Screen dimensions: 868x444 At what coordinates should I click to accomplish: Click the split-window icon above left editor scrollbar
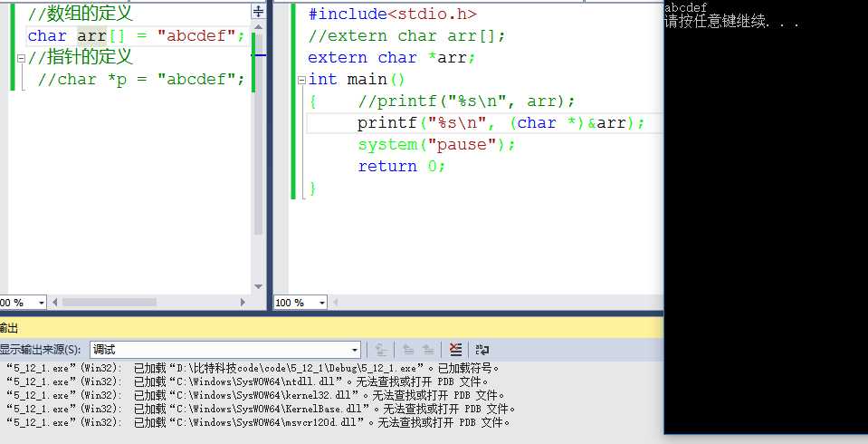258,11
